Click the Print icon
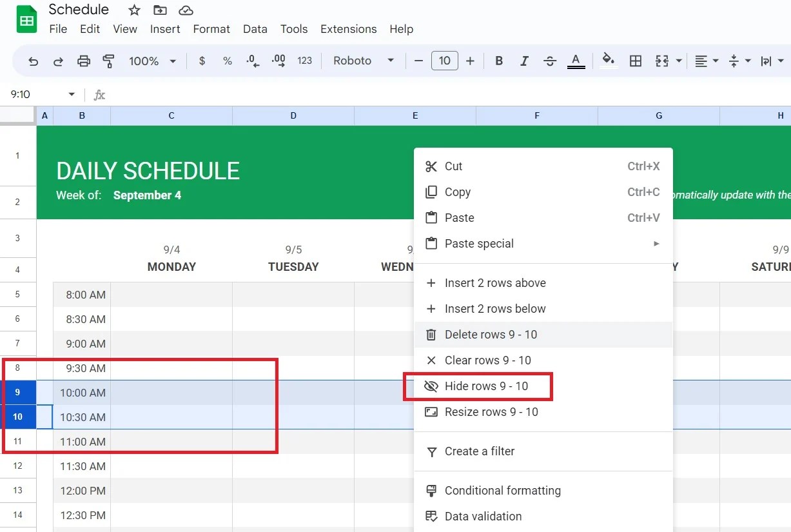The image size is (791, 532). (83, 61)
